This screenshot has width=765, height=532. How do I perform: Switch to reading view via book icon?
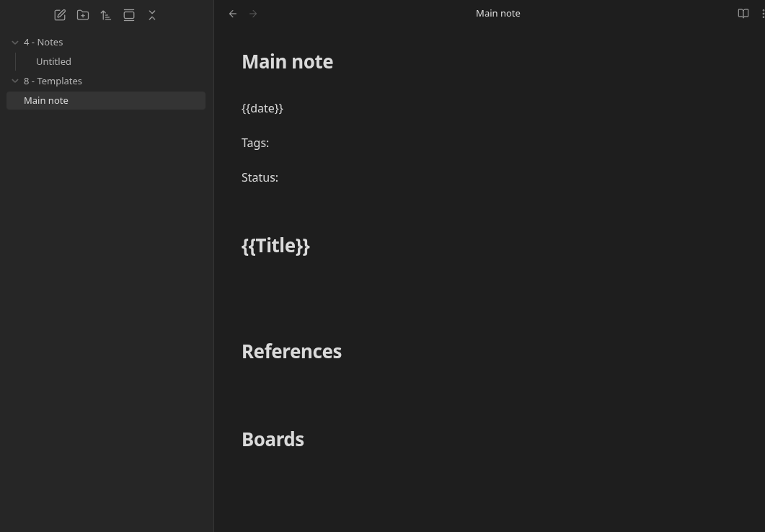coord(743,14)
